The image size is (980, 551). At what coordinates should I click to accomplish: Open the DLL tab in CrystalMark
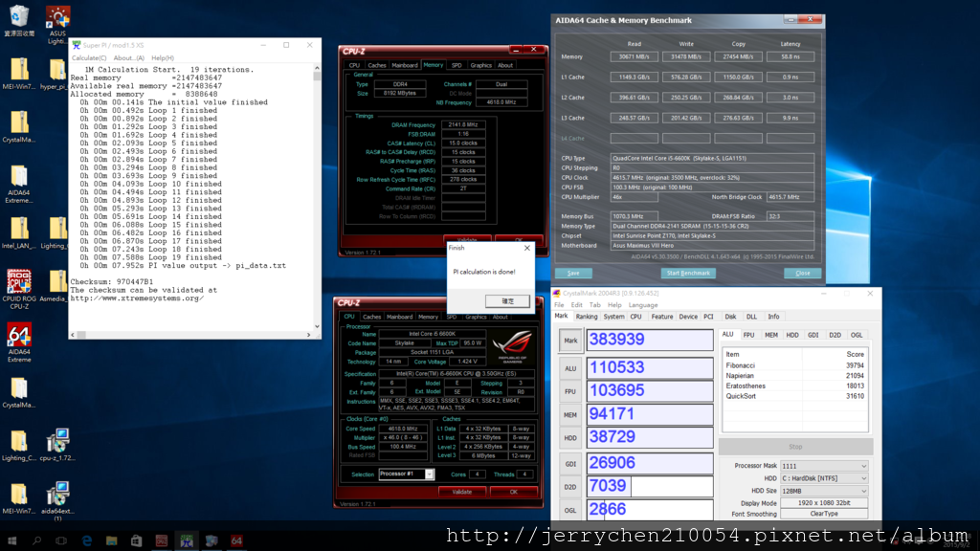click(x=751, y=317)
